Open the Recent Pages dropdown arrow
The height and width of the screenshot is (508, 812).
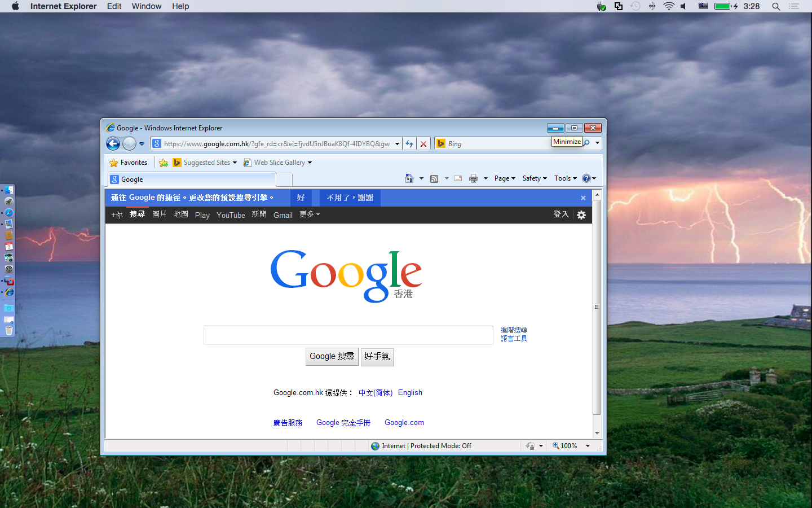pos(142,144)
